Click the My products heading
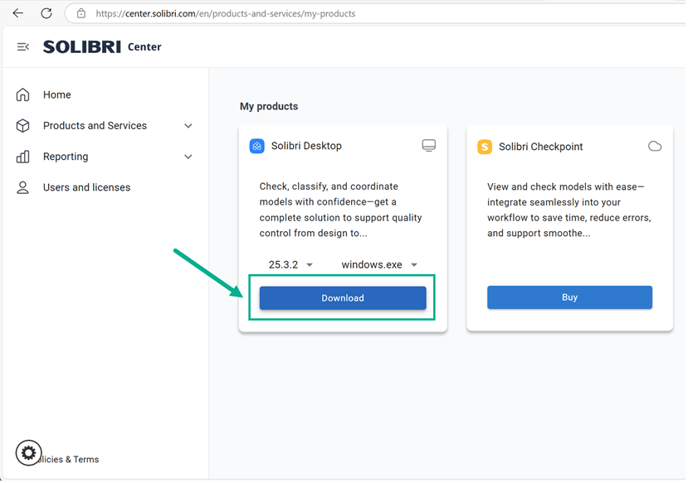 coord(269,107)
